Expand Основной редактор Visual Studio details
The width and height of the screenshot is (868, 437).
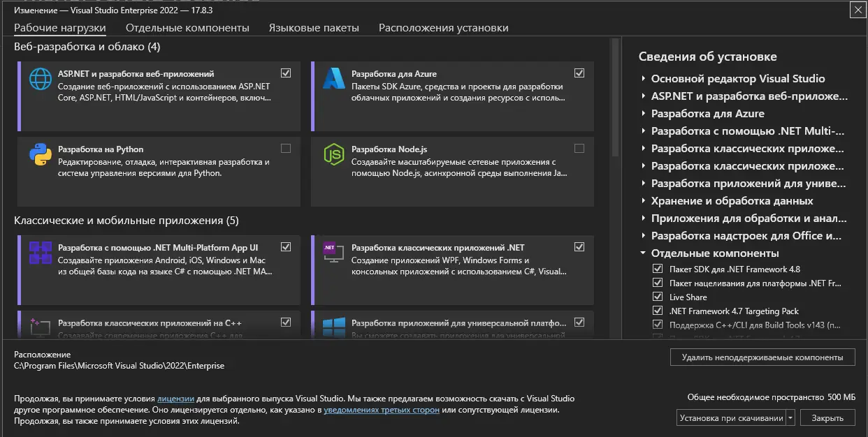(x=644, y=78)
